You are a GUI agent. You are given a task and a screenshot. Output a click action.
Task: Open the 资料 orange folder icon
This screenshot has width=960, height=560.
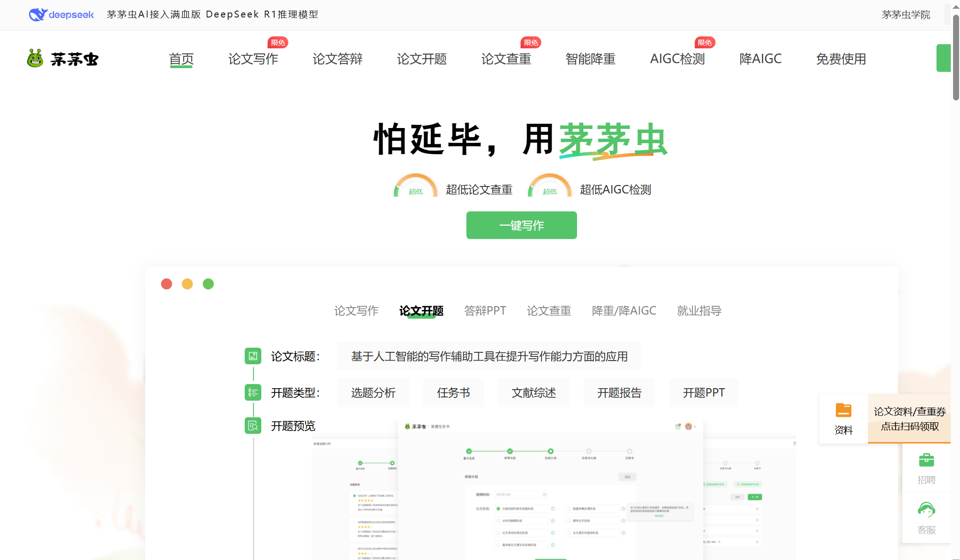coord(843,410)
